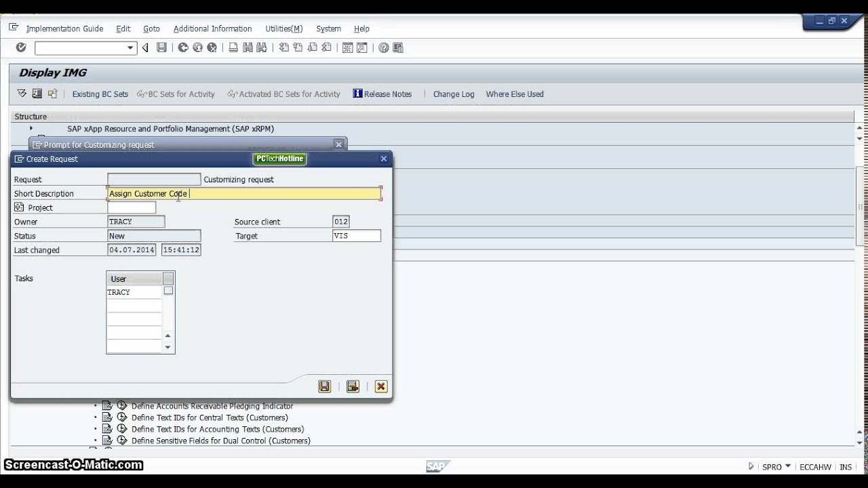Click the Project input field
The width and height of the screenshot is (868, 488).
click(132, 207)
